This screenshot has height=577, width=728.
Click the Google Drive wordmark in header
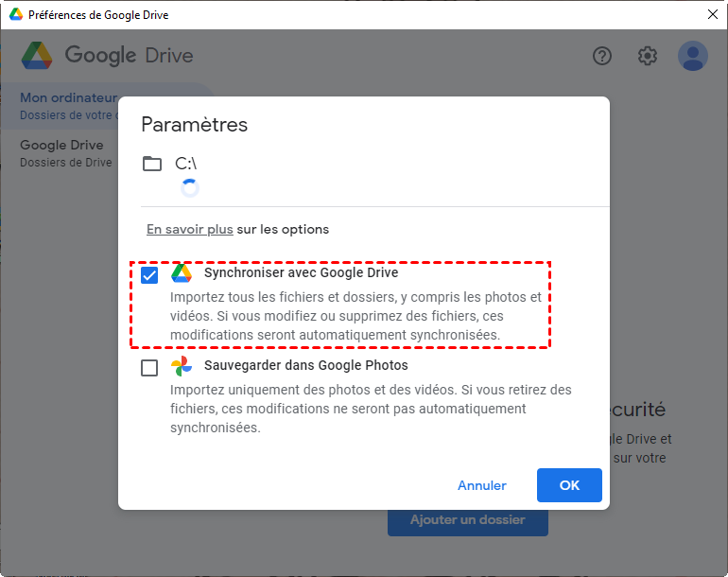[x=130, y=55]
